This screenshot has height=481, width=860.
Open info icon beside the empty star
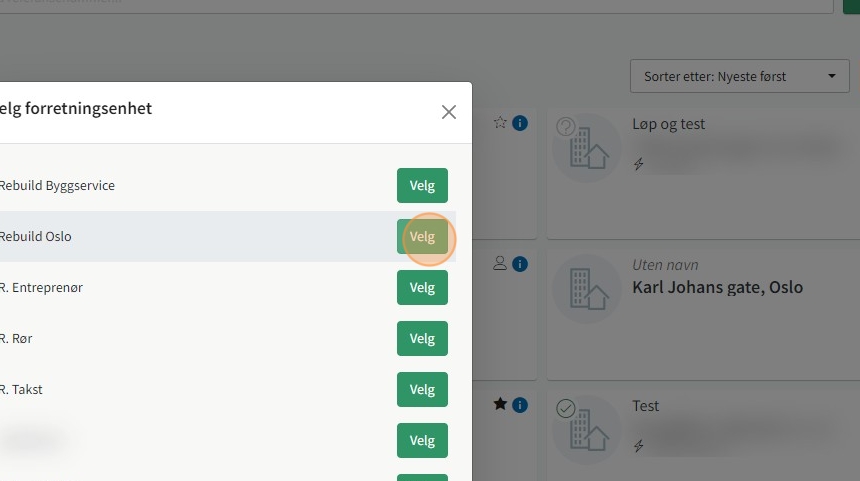(520, 123)
